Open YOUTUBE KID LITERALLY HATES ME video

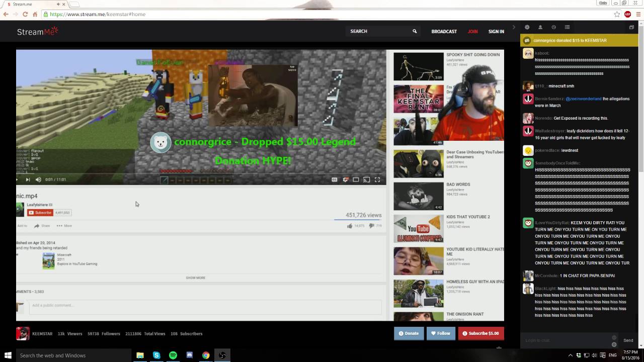coord(419,261)
